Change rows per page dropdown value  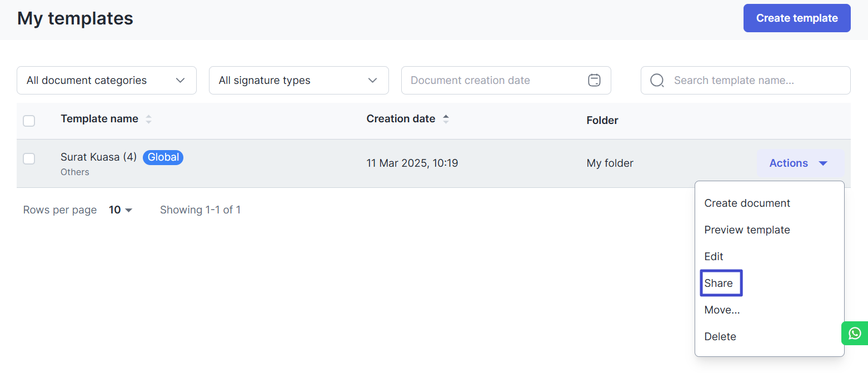pos(121,210)
